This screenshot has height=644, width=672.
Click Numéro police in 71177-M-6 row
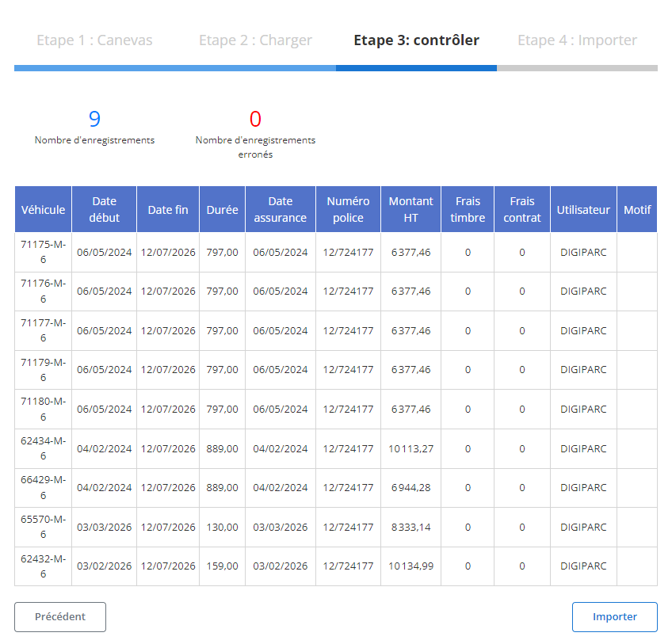point(348,331)
